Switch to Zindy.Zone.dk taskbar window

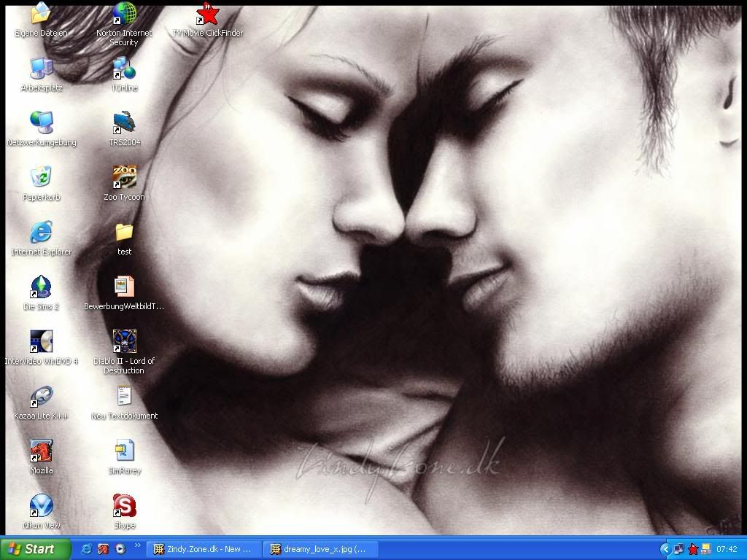(204, 549)
